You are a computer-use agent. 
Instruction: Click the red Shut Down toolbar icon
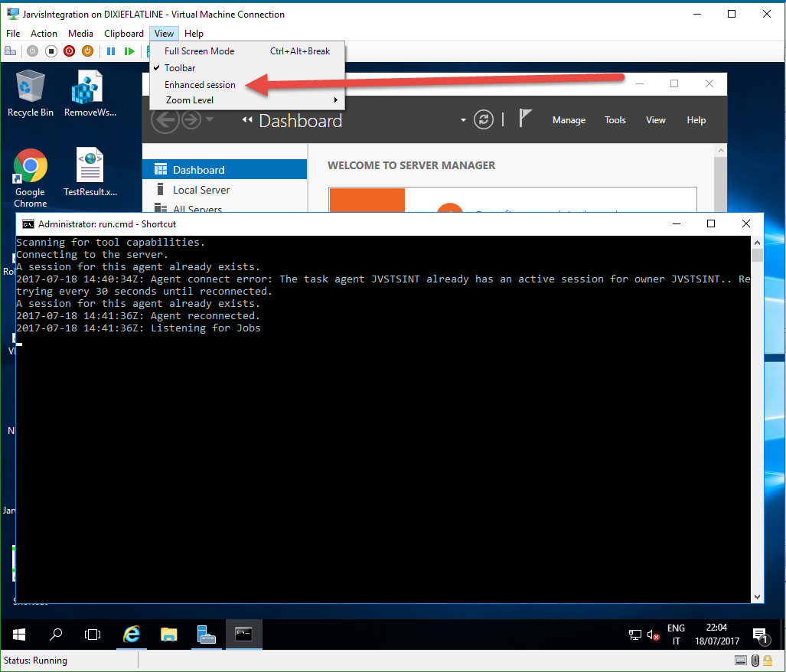pyautogui.click(x=69, y=51)
